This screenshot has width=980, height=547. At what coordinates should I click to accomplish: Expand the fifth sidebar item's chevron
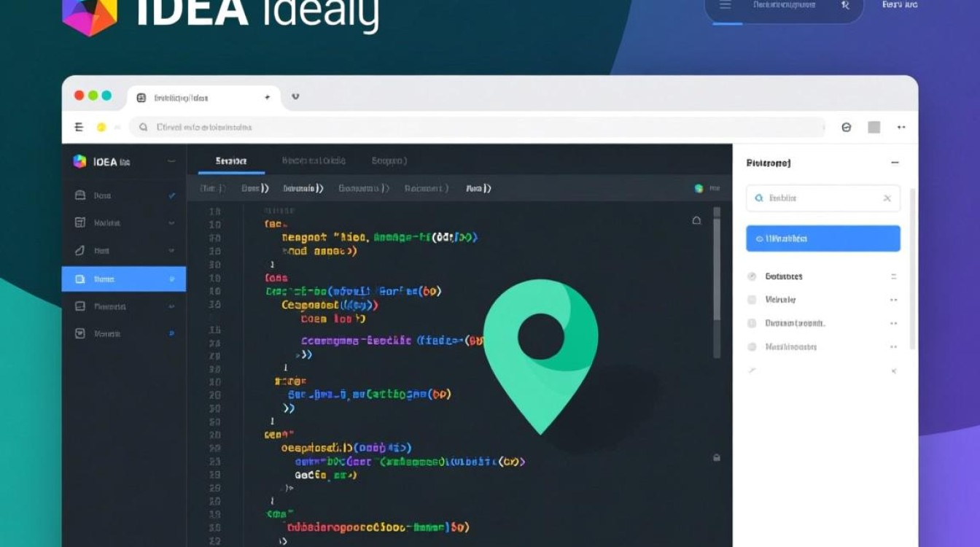tap(171, 307)
